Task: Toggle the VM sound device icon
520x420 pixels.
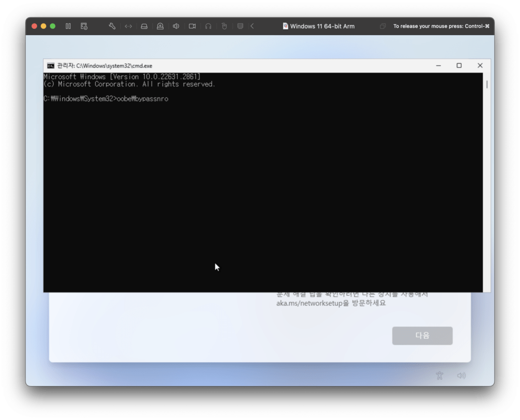Action: point(176,26)
